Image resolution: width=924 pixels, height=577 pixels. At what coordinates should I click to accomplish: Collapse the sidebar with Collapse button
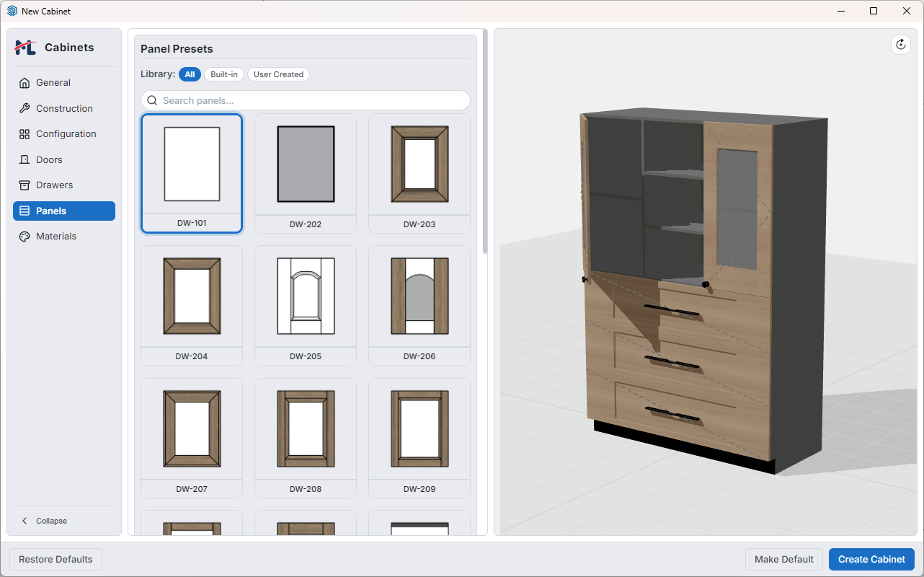64,521
